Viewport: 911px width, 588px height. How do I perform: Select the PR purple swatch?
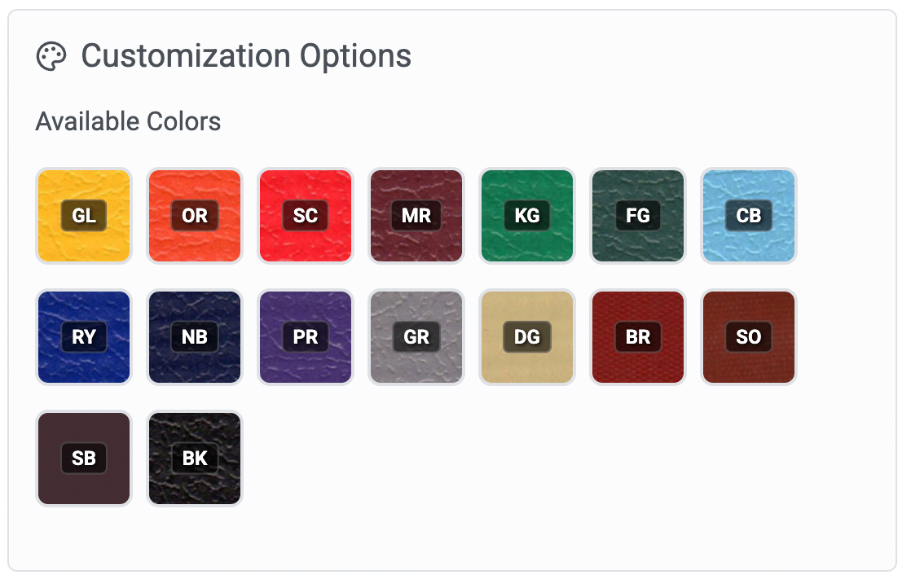(305, 337)
